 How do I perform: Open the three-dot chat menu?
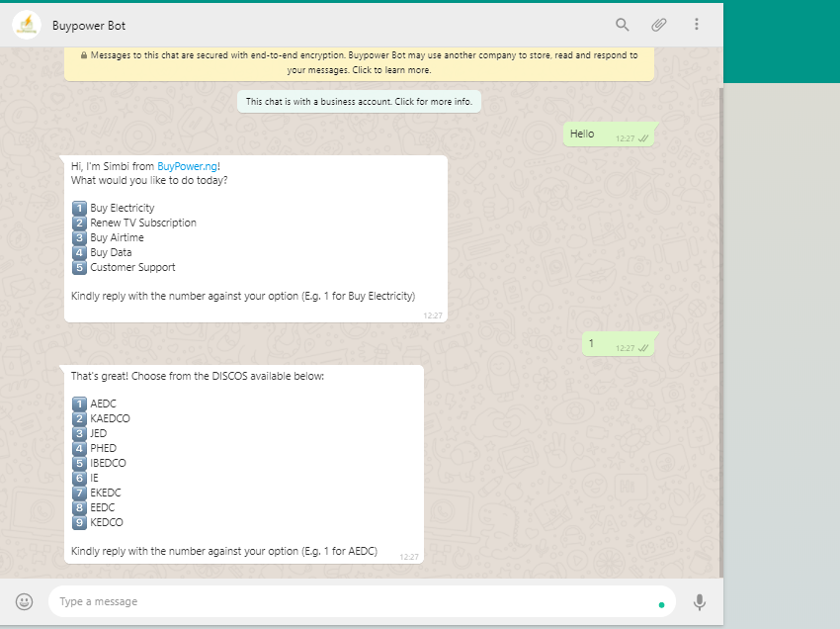[697, 24]
